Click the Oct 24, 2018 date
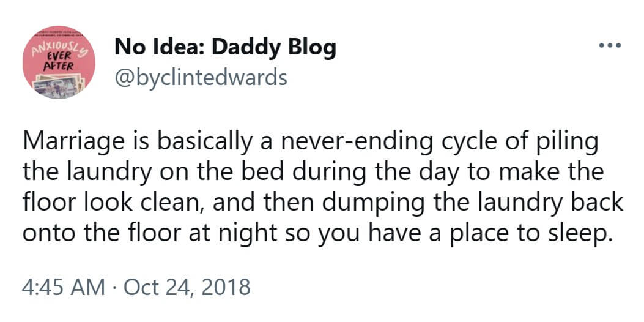The height and width of the screenshot is (322, 644). [187, 286]
